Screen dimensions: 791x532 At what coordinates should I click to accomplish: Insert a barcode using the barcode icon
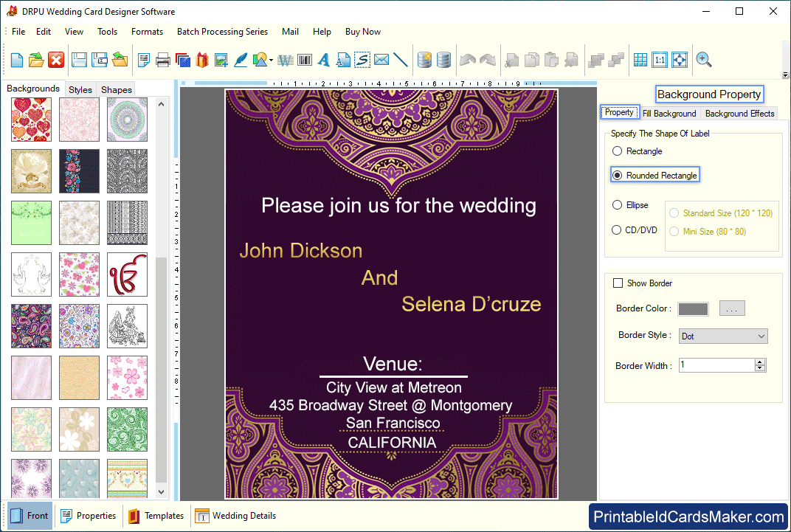pos(305,60)
